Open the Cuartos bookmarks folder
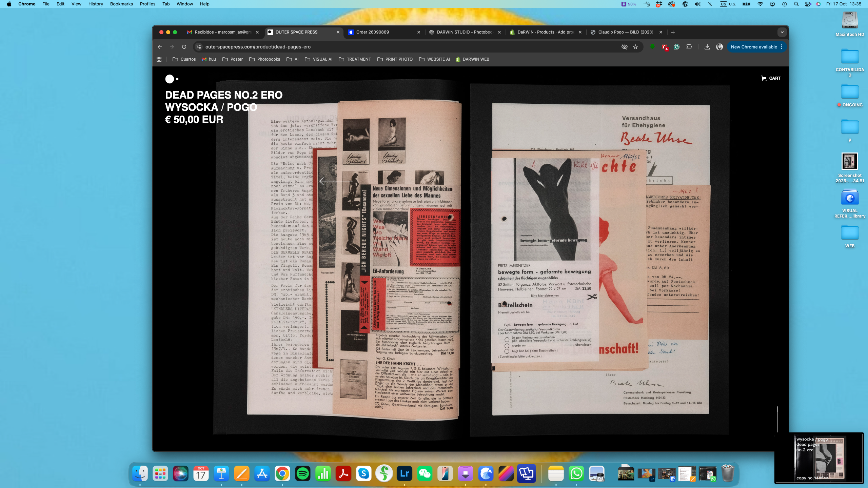Viewport: 868px width, 488px height. click(x=184, y=59)
